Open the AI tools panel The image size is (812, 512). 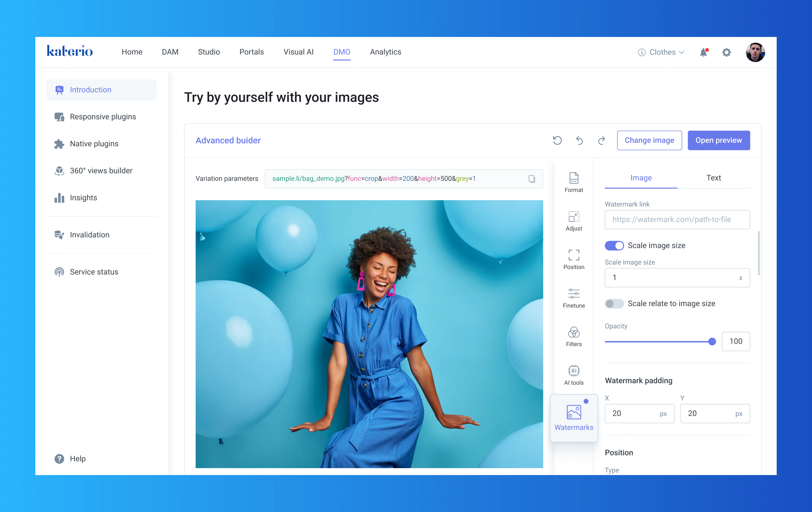coord(574,375)
